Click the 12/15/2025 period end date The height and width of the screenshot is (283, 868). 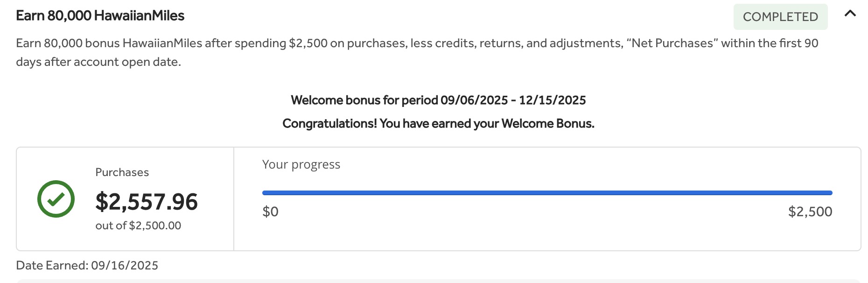(x=552, y=100)
